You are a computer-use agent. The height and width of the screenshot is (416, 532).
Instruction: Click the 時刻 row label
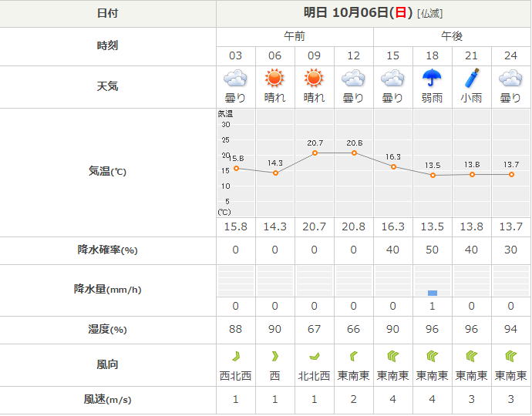click(107, 45)
